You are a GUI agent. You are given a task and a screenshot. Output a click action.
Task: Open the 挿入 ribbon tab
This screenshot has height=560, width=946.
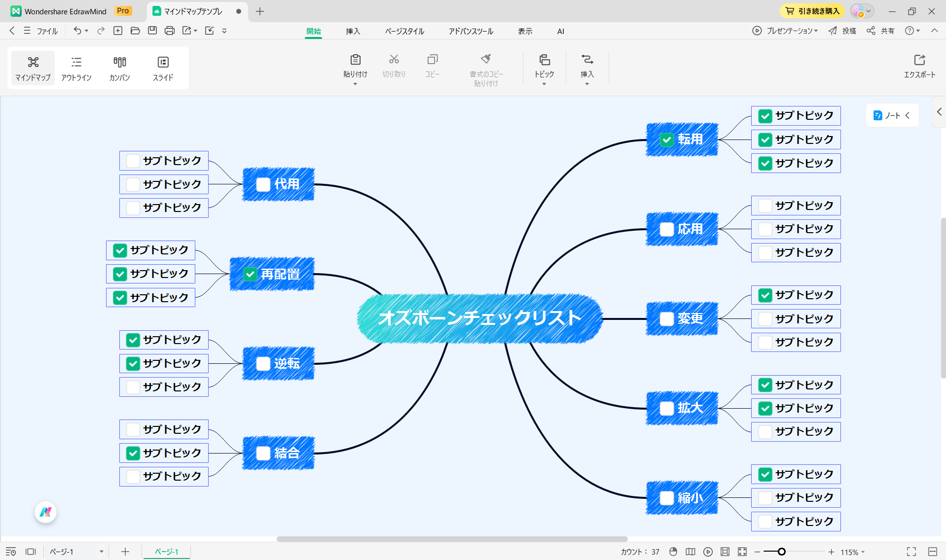(353, 31)
